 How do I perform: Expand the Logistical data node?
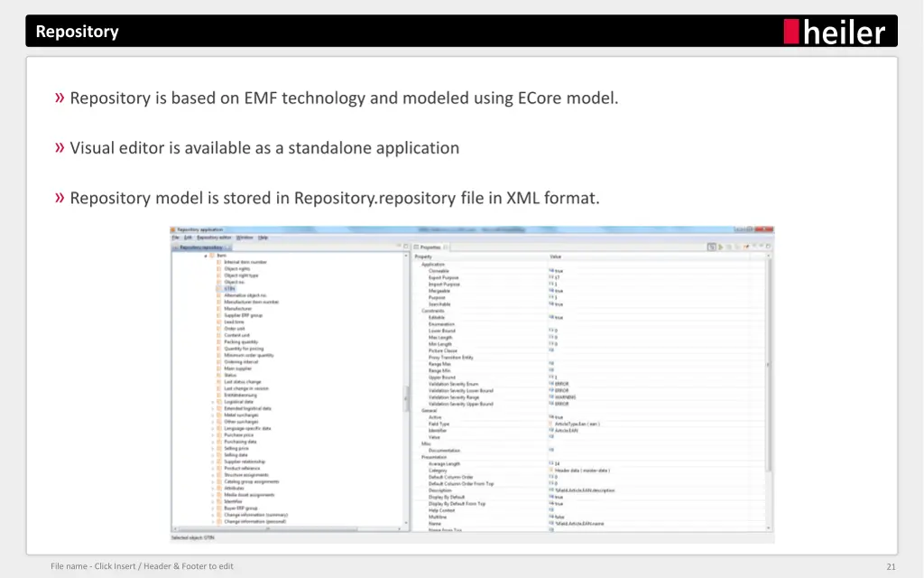(213, 402)
